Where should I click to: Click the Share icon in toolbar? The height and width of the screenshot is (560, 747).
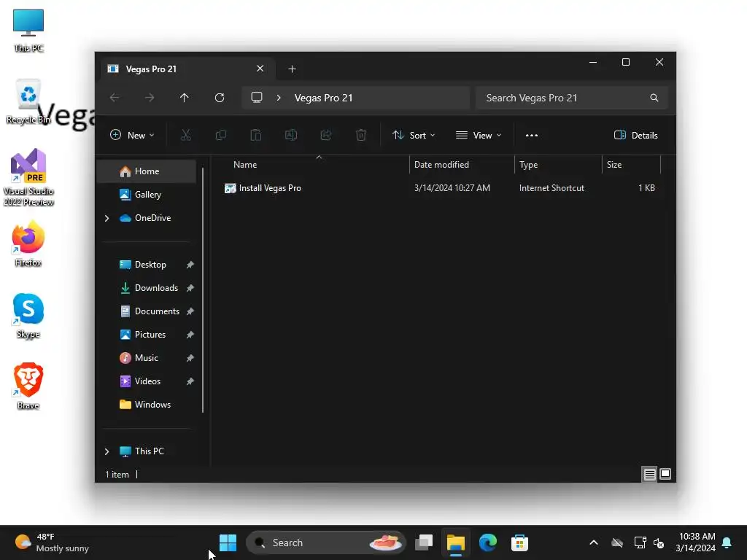coord(326,135)
